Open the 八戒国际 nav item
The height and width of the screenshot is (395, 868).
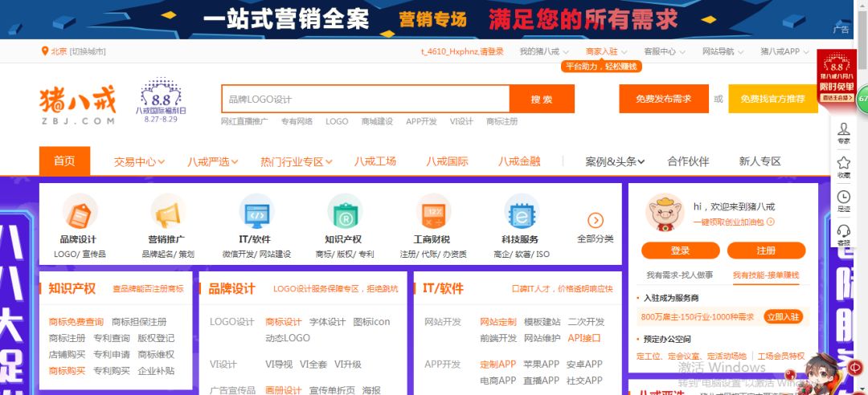point(448,161)
